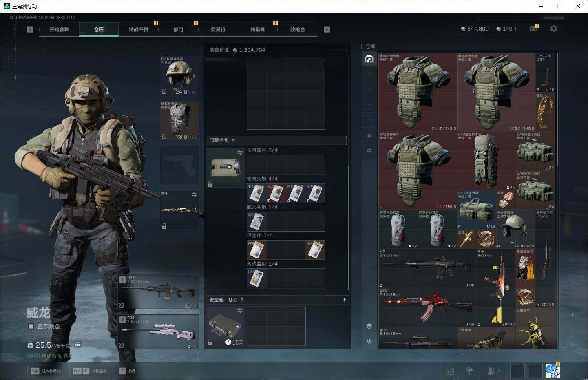588x380 pixels.
Task: Click the Q previous-tab key hint
Action: pyautogui.click(x=30, y=29)
